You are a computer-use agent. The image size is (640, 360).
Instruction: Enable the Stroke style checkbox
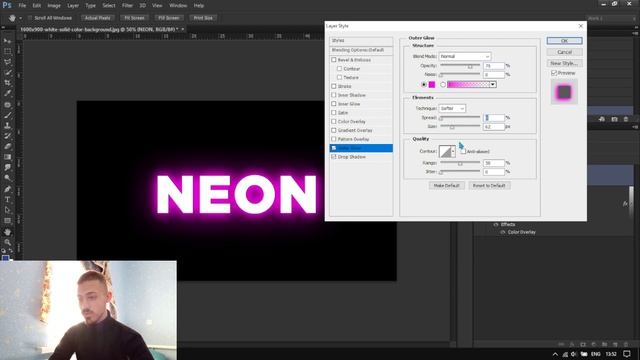tap(334, 86)
